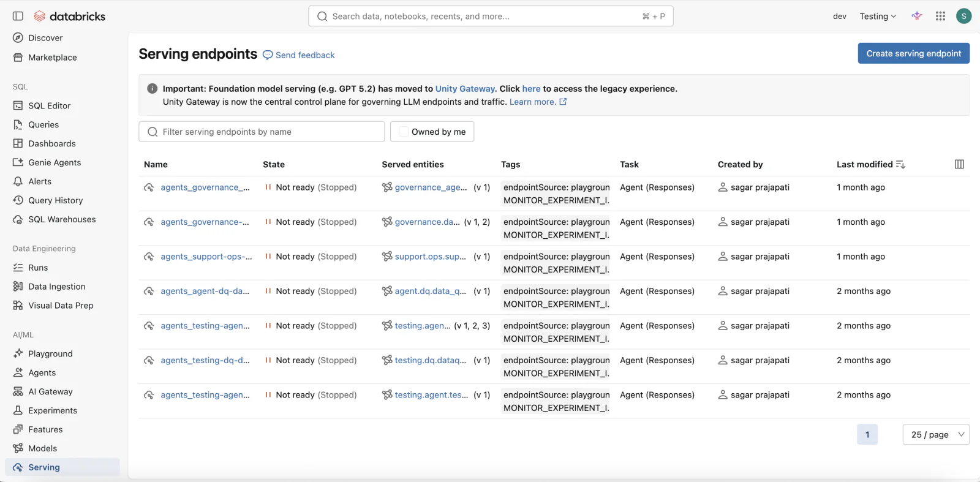This screenshot has height=482, width=980.
Task: Open the agents_governance_... endpoint link
Action: (205, 187)
